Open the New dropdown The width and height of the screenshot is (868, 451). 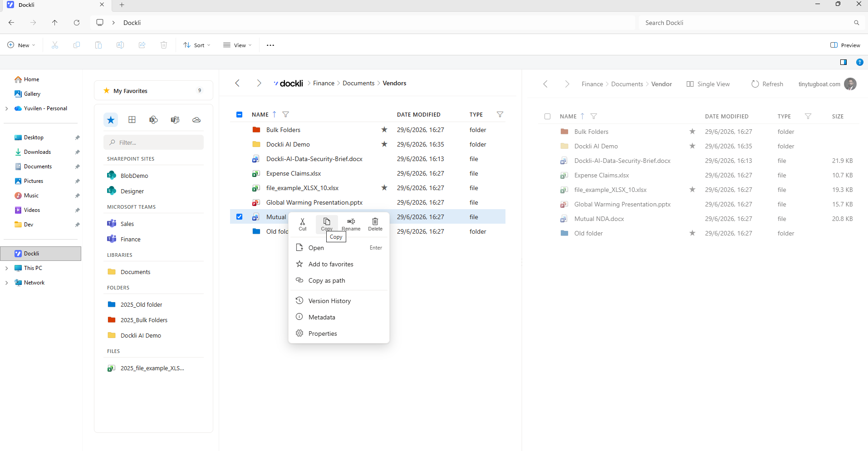point(21,45)
